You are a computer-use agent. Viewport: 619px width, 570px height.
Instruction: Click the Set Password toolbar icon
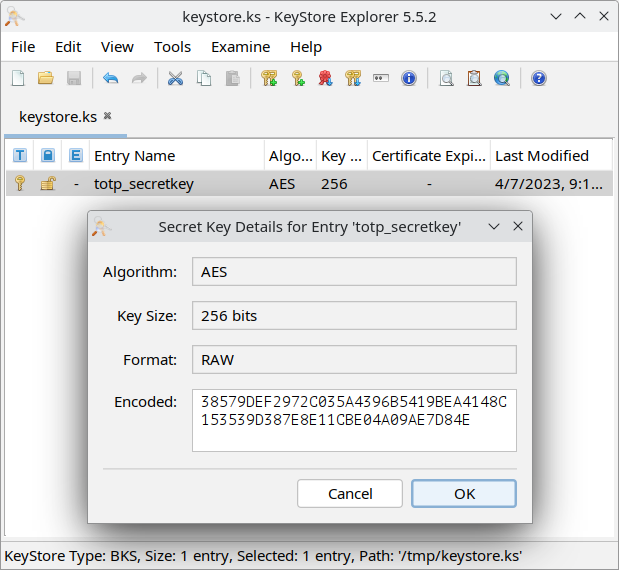click(381, 78)
